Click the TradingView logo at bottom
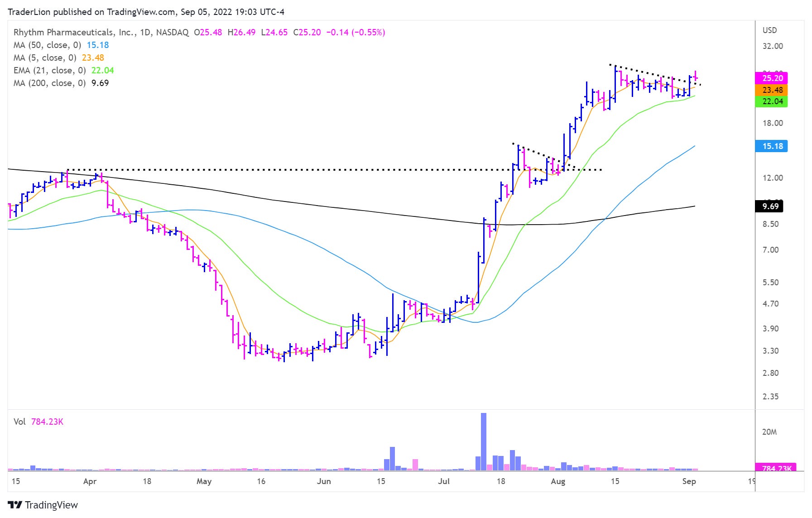Image resolution: width=812 pixels, height=518 pixels. (x=43, y=505)
